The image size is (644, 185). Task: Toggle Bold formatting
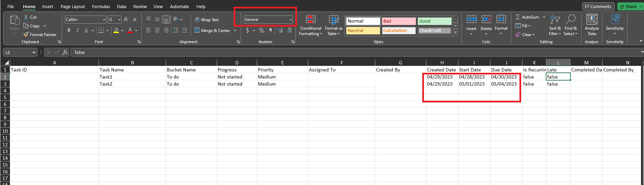click(69, 30)
